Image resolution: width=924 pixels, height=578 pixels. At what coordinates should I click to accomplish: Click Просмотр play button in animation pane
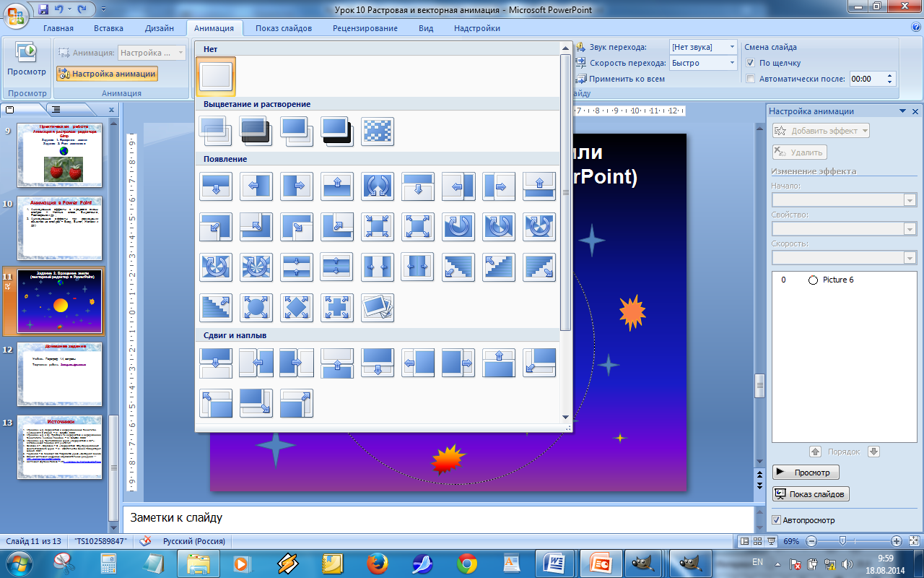[x=806, y=473]
